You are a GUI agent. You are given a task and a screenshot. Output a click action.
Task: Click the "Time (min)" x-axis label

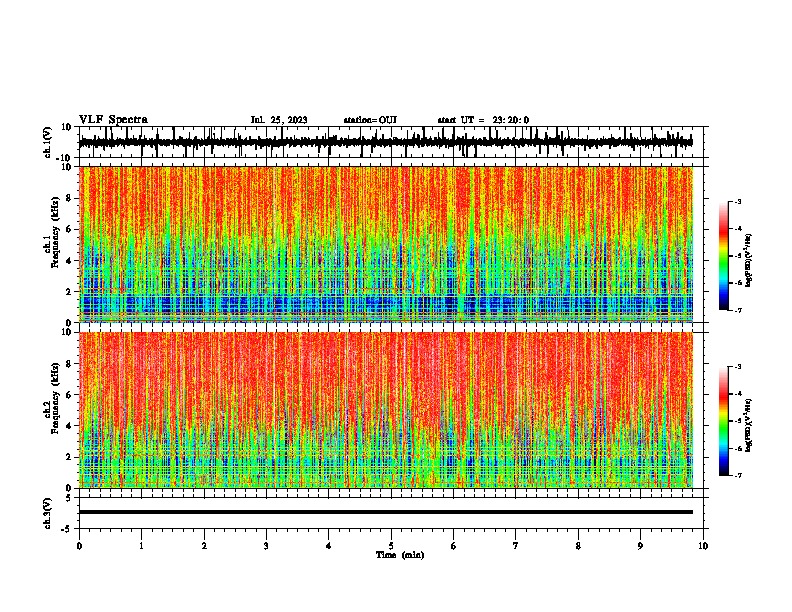pyautogui.click(x=400, y=555)
